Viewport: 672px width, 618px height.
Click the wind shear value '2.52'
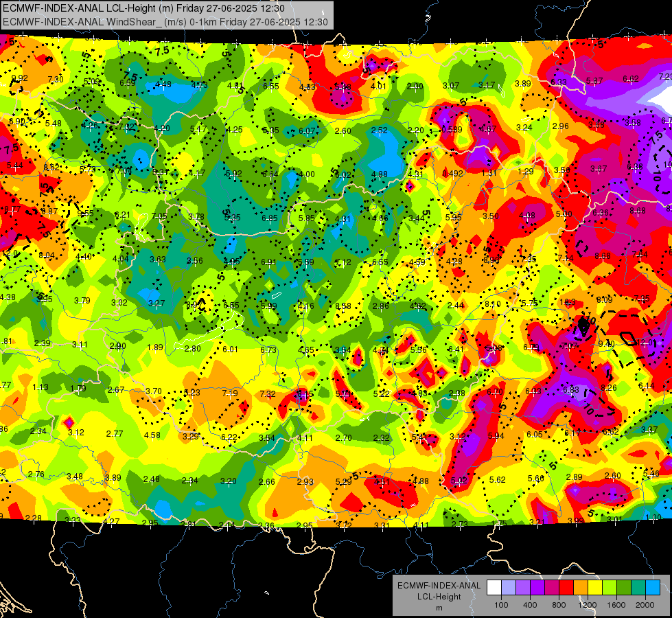pyautogui.click(x=380, y=130)
